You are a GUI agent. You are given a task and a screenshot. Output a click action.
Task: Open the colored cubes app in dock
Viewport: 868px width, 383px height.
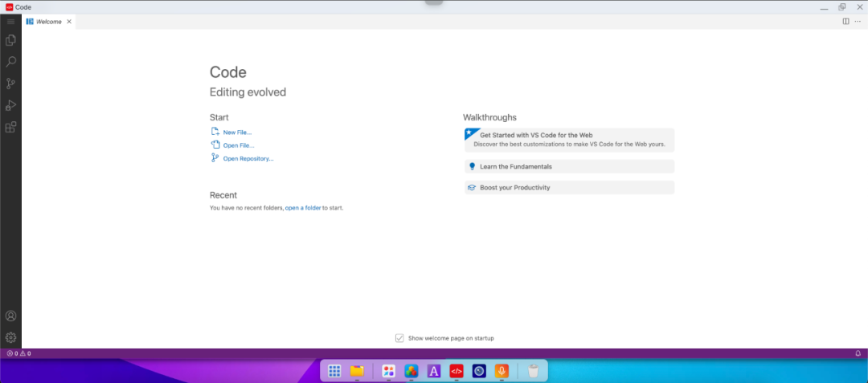point(411,371)
